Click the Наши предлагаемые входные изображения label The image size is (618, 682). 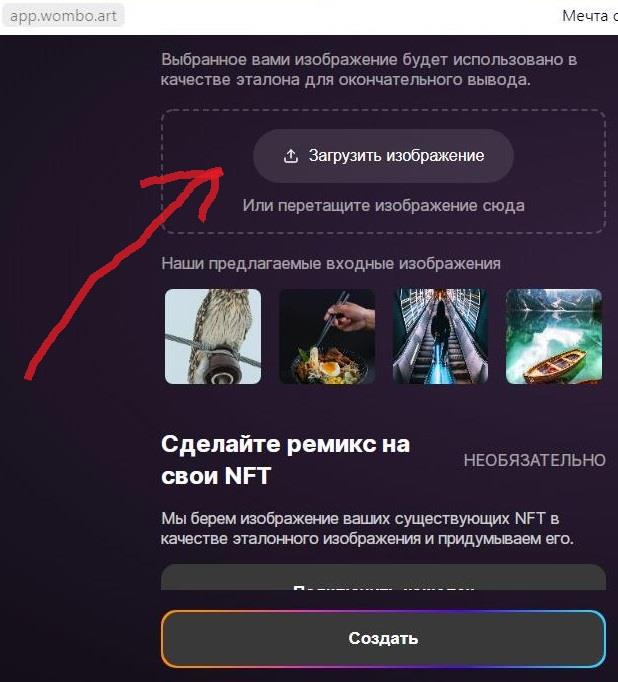coord(331,264)
